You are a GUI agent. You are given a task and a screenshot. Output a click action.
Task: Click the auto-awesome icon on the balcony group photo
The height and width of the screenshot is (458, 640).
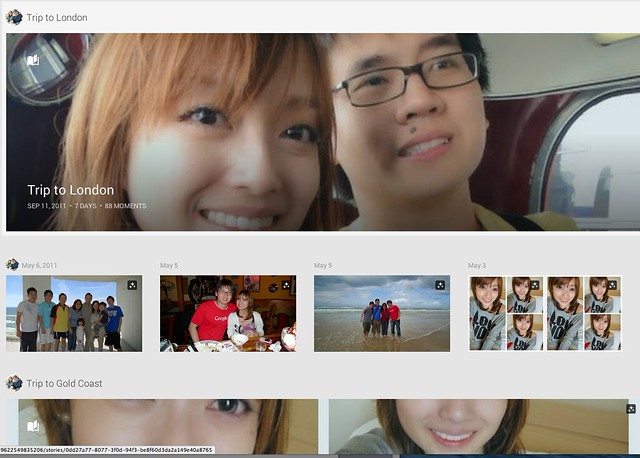(132, 285)
